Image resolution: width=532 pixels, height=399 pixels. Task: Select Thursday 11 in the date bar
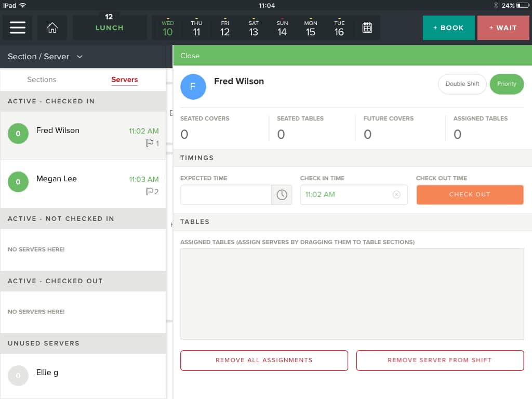tap(196, 28)
